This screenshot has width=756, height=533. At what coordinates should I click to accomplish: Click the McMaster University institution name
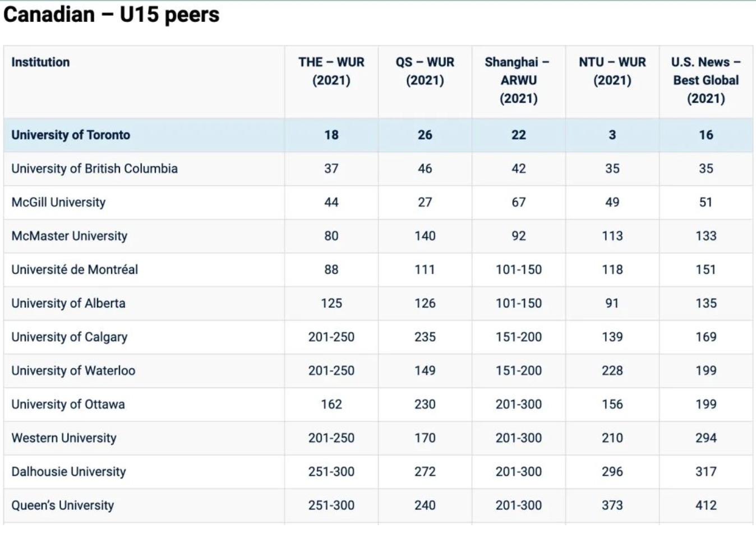tap(69, 236)
